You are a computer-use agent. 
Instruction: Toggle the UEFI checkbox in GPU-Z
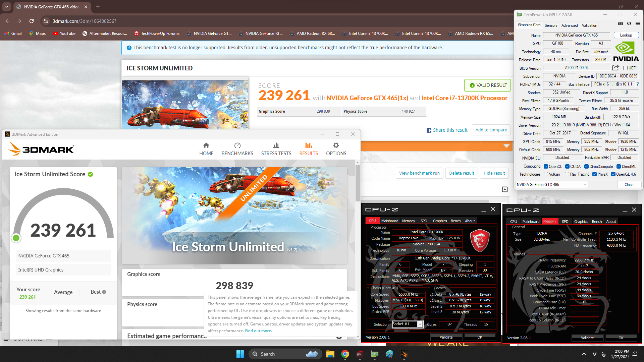pyautogui.click(x=625, y=68)
